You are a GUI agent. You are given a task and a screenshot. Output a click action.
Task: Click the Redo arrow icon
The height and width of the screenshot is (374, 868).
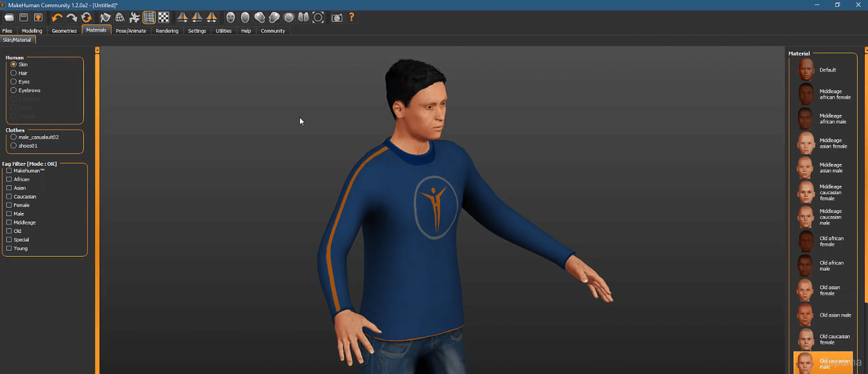click(x=72, y=18)
